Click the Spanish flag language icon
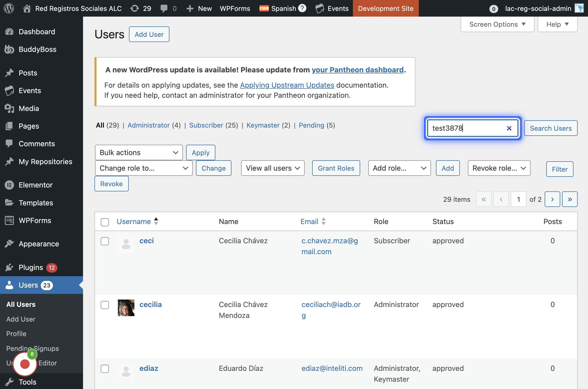 tap(264, 8)
